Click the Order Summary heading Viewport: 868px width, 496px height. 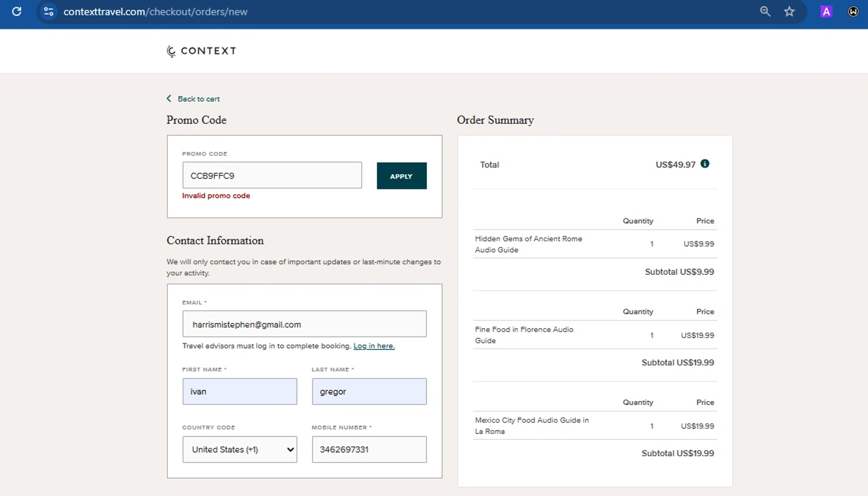pos(495,120)
